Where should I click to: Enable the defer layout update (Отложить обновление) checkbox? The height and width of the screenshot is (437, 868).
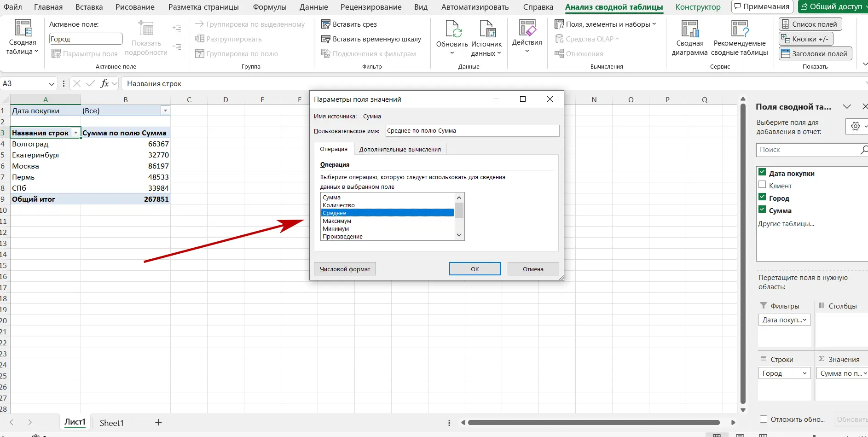pyautogui.click(x=764, y=419)
